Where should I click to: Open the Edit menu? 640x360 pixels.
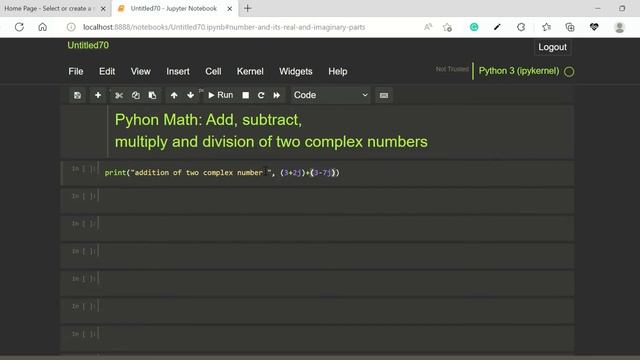click(x=107, y=71)
